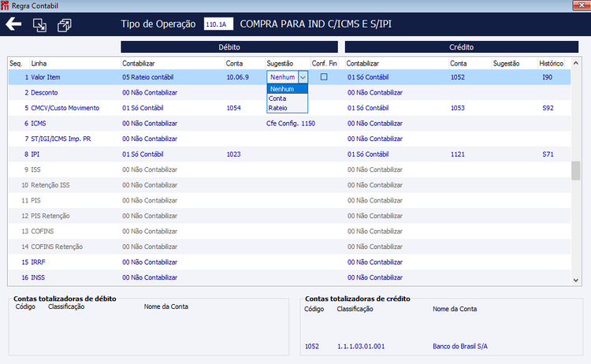Screen dimensions: 591x364
Task: Click the vertical scrollbar thumb
Action: click(x=575, y=171)
